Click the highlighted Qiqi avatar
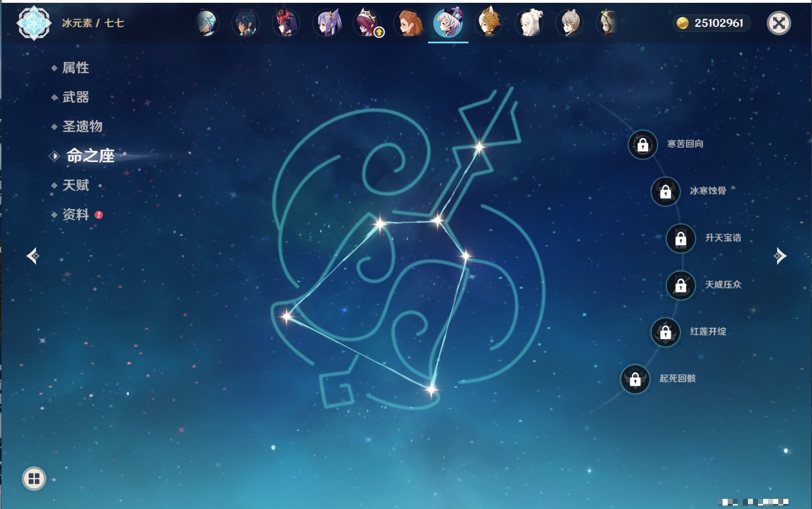This screenshot has height=509, width=812. 448,22
